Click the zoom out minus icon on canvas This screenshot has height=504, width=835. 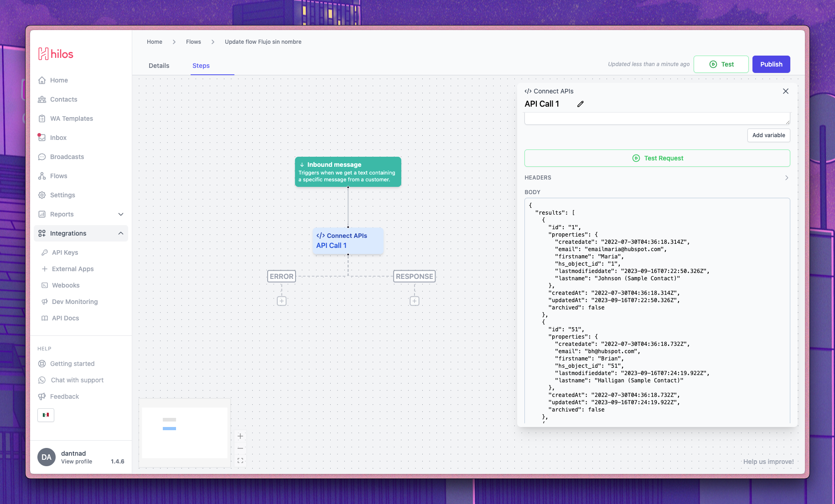(240, 448)
